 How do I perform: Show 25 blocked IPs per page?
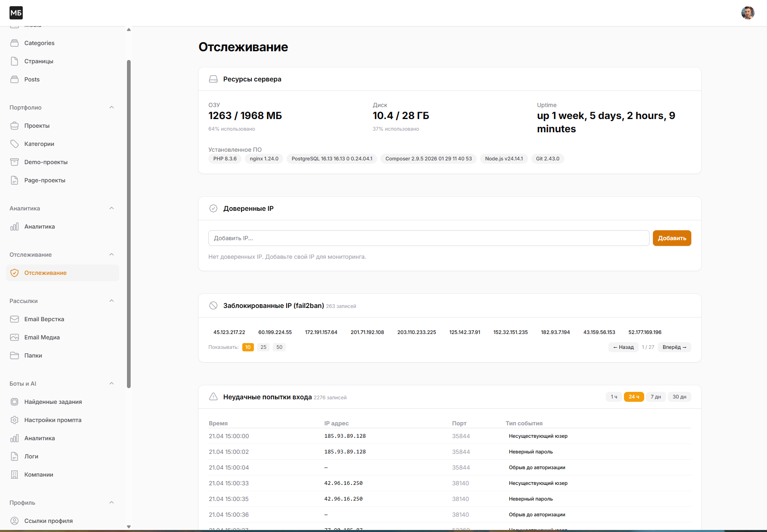point(263,347)
